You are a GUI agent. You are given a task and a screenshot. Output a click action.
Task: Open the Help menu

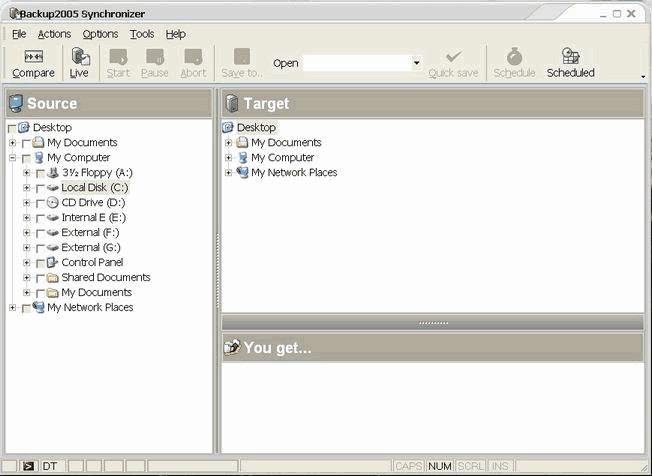pos(175,34)
